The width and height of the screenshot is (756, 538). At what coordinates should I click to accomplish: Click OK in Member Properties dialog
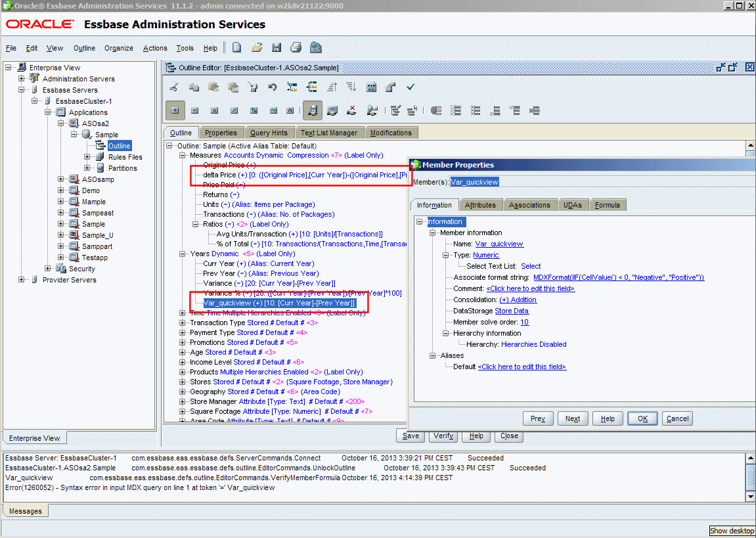pos(642,418)
